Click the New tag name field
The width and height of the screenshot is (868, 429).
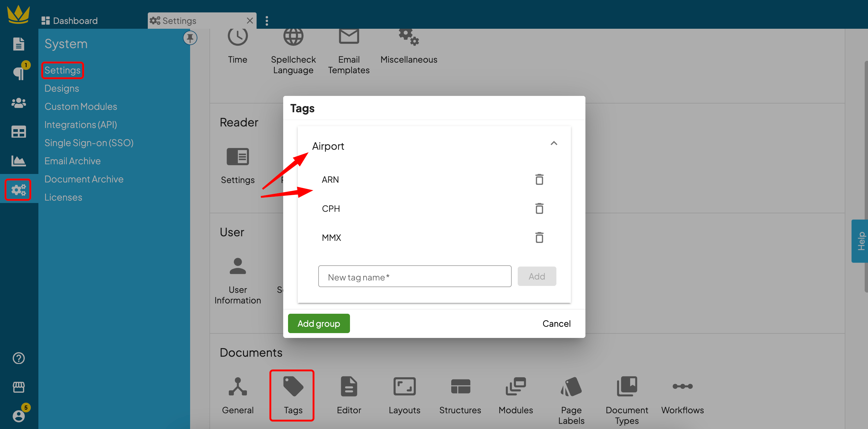click(414, 277)
